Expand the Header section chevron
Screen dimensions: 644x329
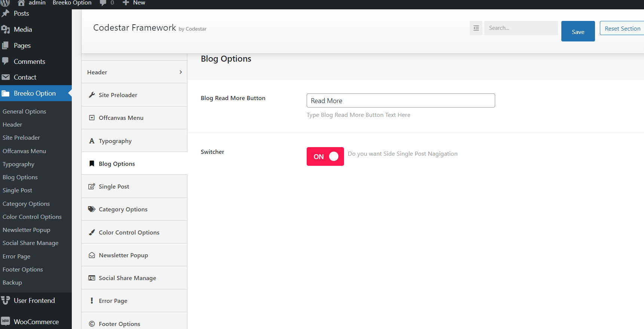point(181,72)
